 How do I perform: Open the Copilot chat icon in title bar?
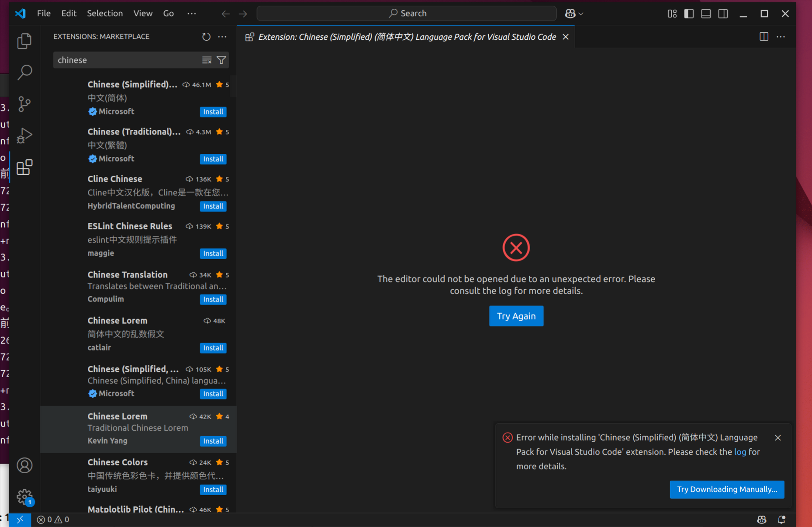tap(570, 14)
